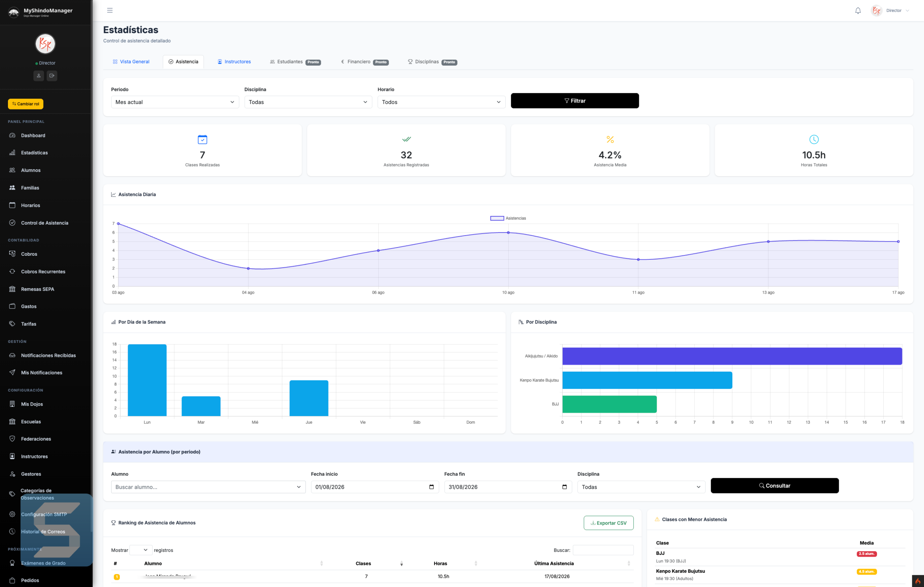The image size is (924, 587).
Task: Sort ranking table by Horas column
Action: click(x=440, y=563)
